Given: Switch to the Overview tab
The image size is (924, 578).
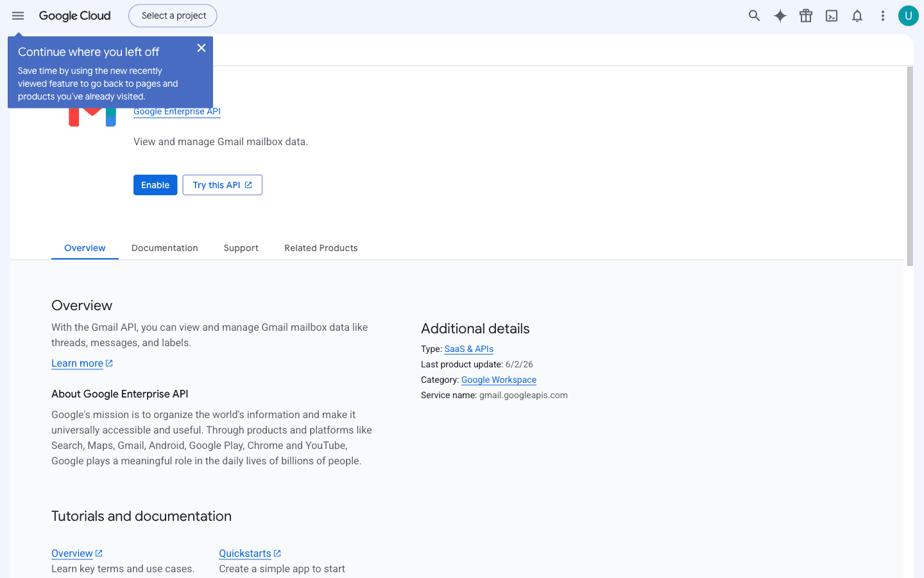Looking at the screenshot, I should click(x=85, y=248).
